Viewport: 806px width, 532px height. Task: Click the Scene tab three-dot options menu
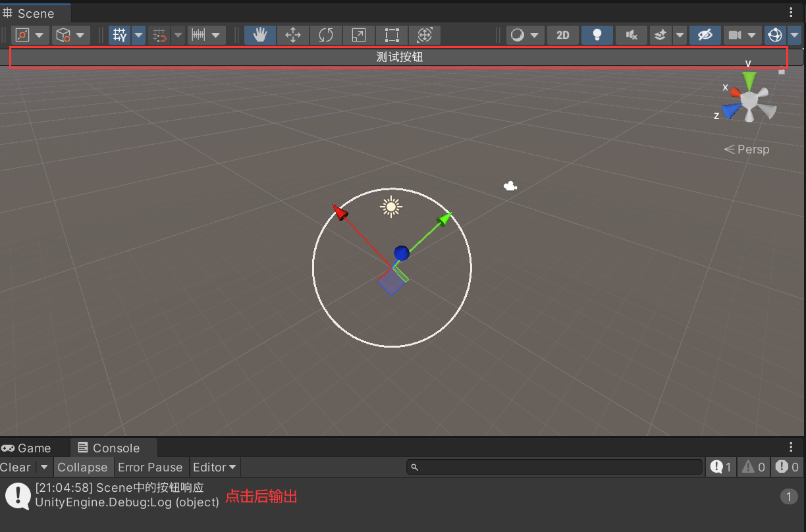(x=791, y=13)
